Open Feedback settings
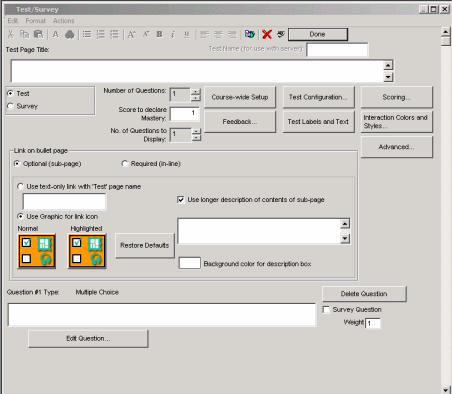 pyautogui.click(x=240, y=122)
